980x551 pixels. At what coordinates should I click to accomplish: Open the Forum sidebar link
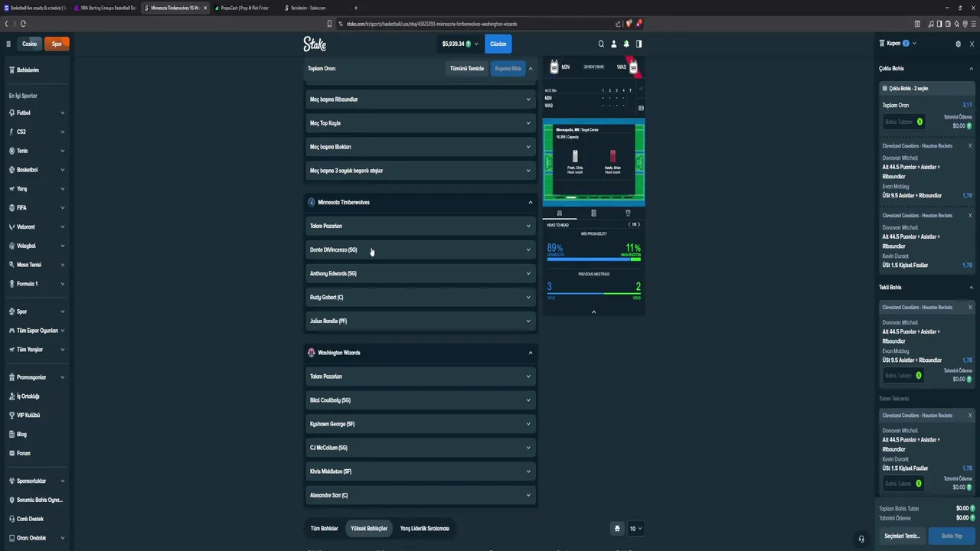[24, 453]
